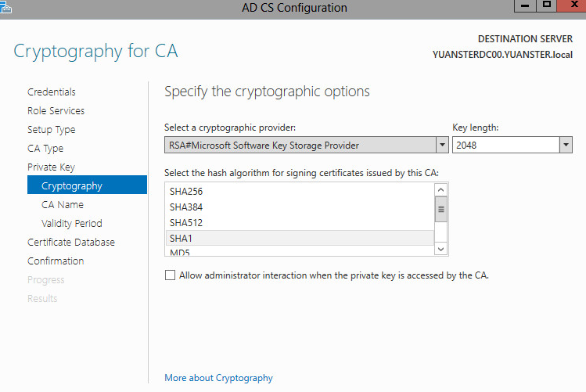Open the cryptographic provider dropdown
Viewport: 586px width, 392px height.
pos(442,145)
